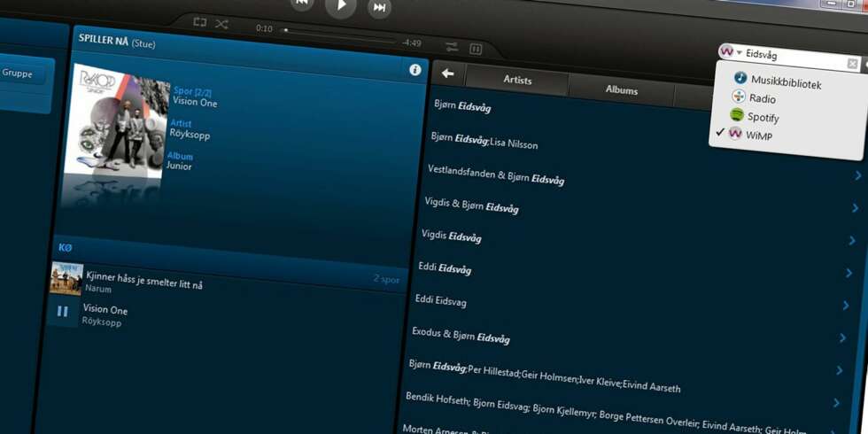Image resolution: width=868 pixels, height=434 pixels.
Task: Go back with the left arrow button
Action: pos(448,73)
